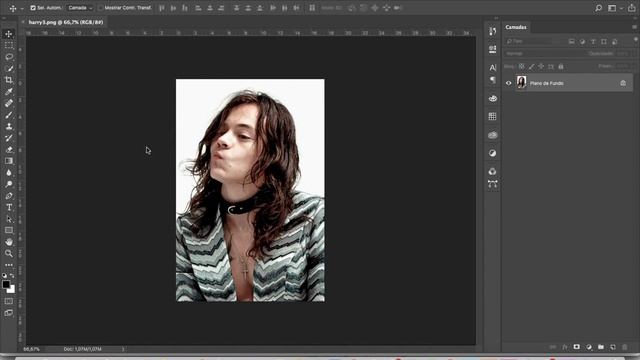Swap foreground and background colors
640x360 pixels.
coord(12,276)
